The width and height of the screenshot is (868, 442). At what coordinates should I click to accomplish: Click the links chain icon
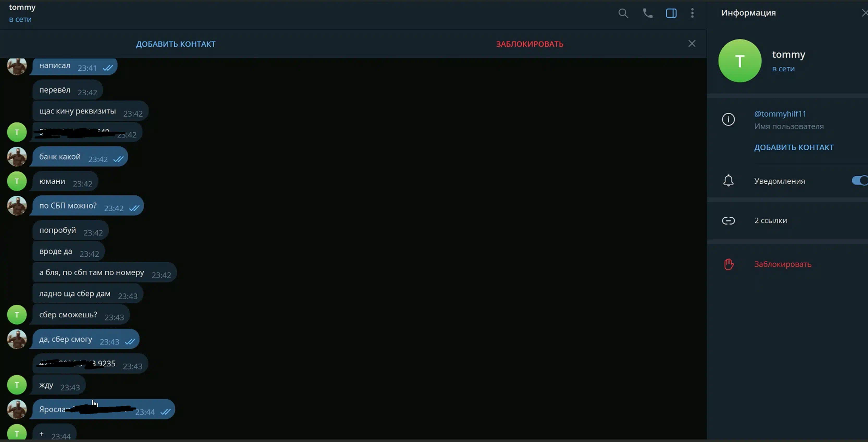click(x=728, y=221)
